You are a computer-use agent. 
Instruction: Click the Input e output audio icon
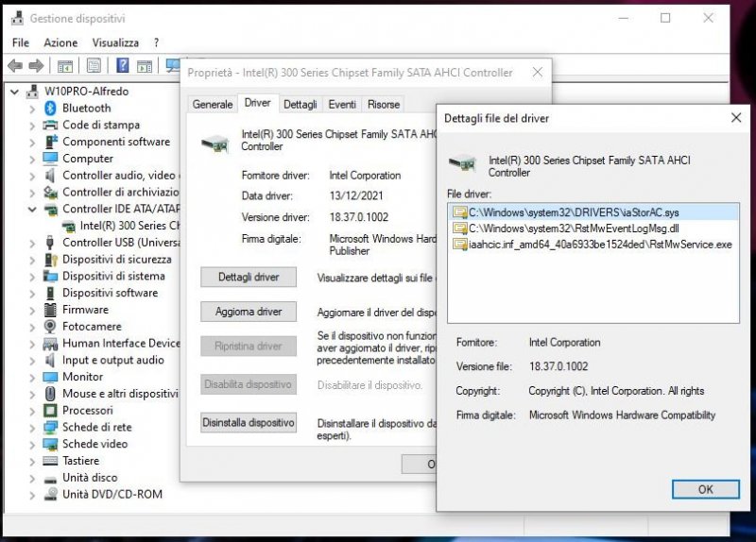50,360
